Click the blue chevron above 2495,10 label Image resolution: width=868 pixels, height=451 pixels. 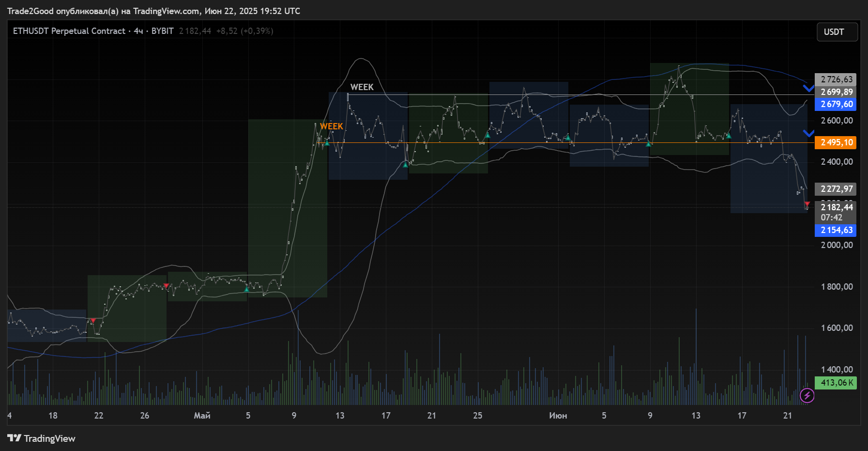click(808, 133)
